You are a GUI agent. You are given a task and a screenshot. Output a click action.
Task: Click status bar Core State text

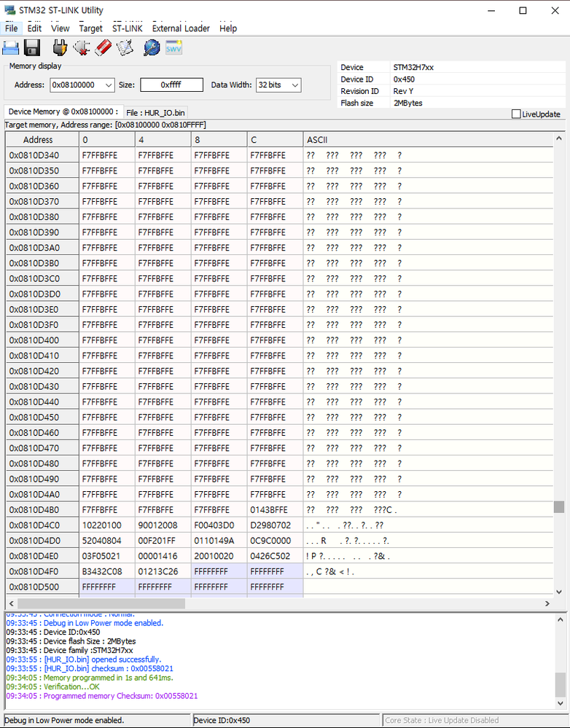442,721
